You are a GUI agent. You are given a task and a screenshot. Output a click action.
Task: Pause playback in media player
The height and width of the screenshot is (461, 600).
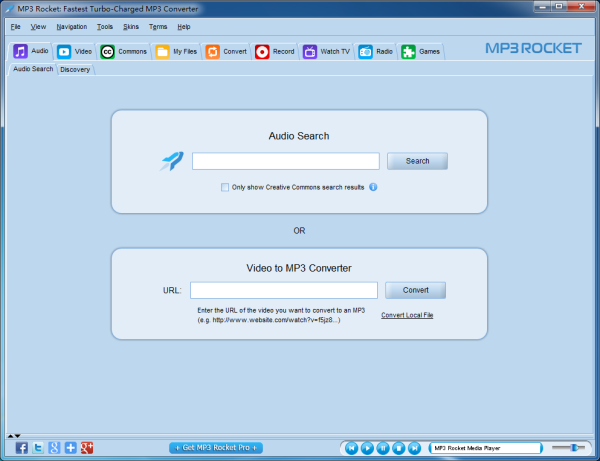pos(383,448)
